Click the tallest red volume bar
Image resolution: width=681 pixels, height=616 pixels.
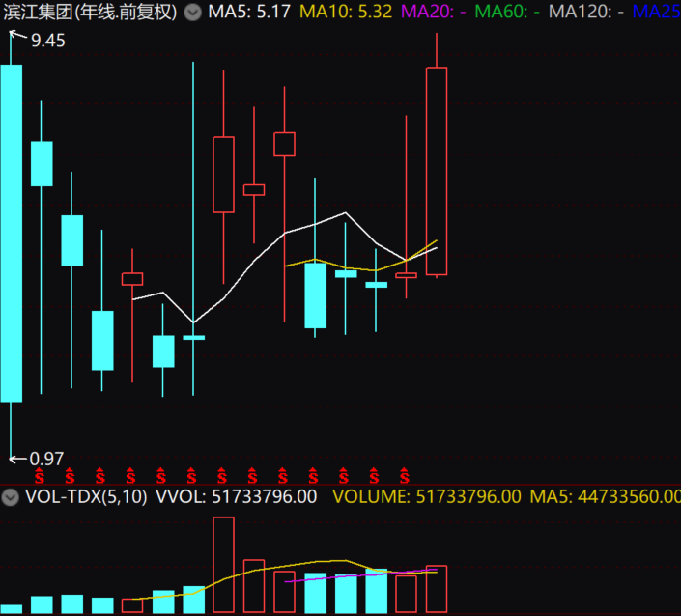[x=223, y=565]
